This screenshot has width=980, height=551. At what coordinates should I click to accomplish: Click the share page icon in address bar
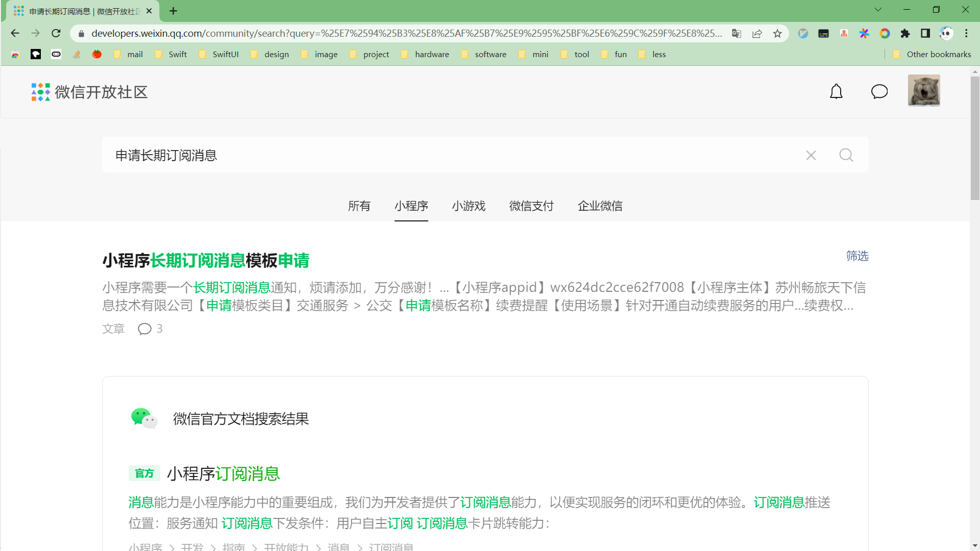click(x=757, y=34)
